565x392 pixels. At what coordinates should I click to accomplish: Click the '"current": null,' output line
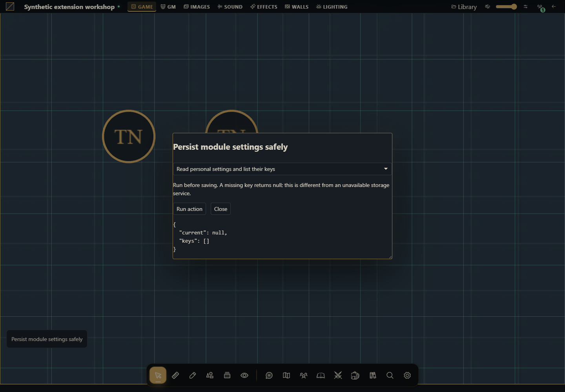203,233
